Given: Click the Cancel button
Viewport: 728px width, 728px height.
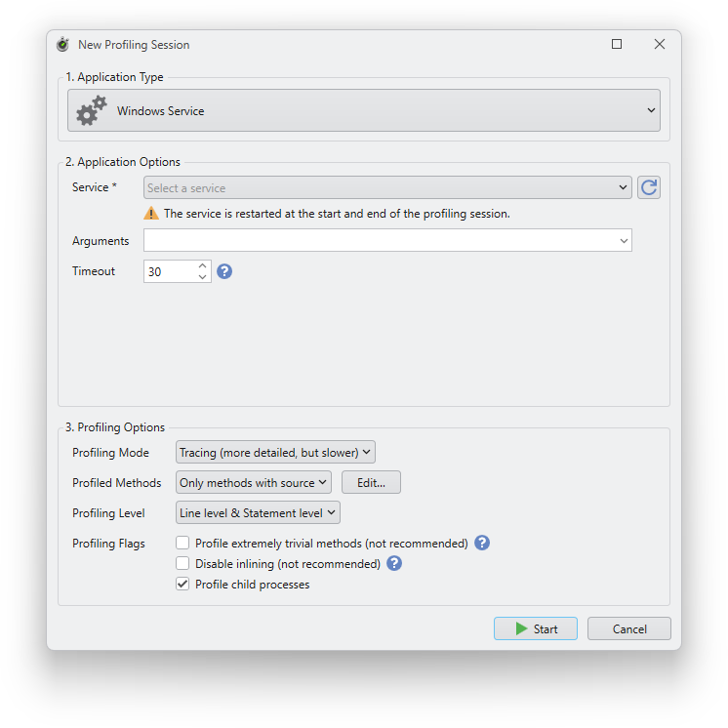Looking at the screenshot, I should 628,628.
